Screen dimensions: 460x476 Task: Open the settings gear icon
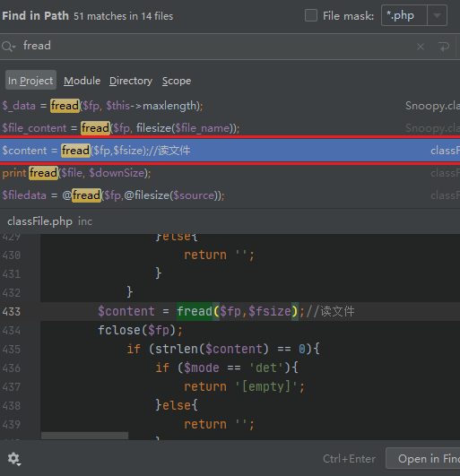click(14, 459)
